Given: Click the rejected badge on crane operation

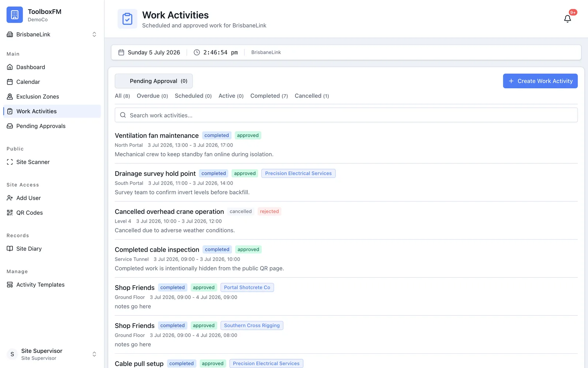Looking at the screenshot, I should [269, 211].
